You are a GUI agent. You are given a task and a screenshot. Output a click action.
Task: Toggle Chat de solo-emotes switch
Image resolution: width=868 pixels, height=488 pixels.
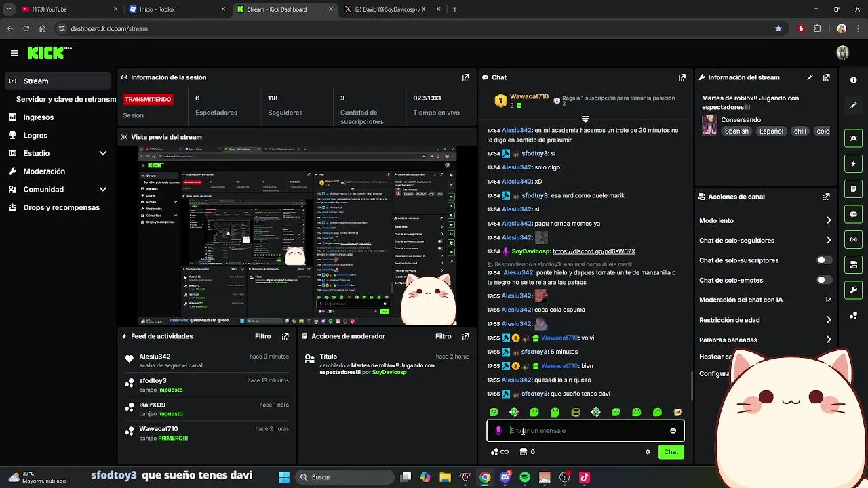point(824,280)
